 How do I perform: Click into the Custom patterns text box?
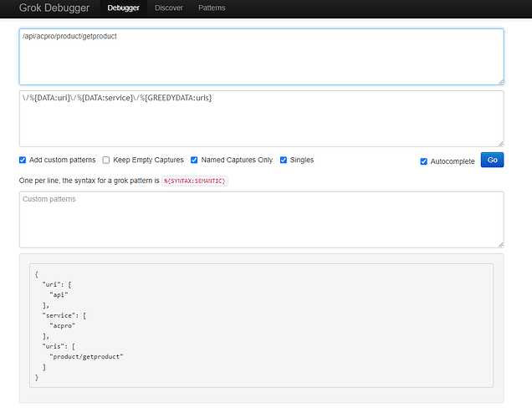tap(261, 219)
